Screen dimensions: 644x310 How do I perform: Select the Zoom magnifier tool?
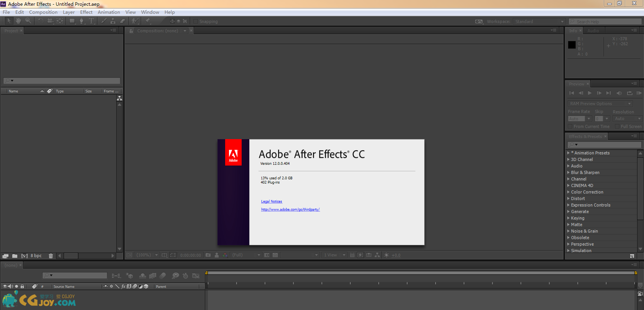pos(28,21)
